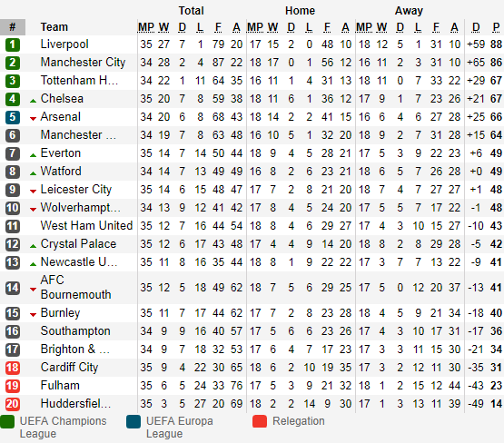Click the red Relegation legend swatch
Screen dimensions: 504x443
(260, 421)
